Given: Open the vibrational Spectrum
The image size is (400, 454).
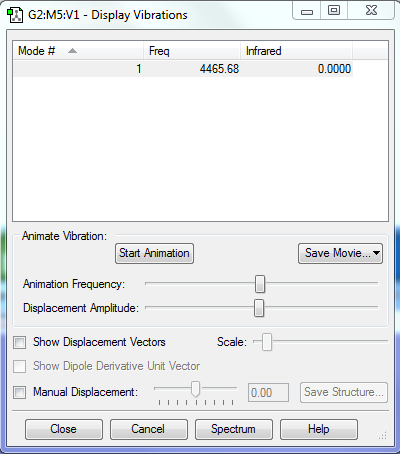Looking at the screenshot, I should pos(234,429).
